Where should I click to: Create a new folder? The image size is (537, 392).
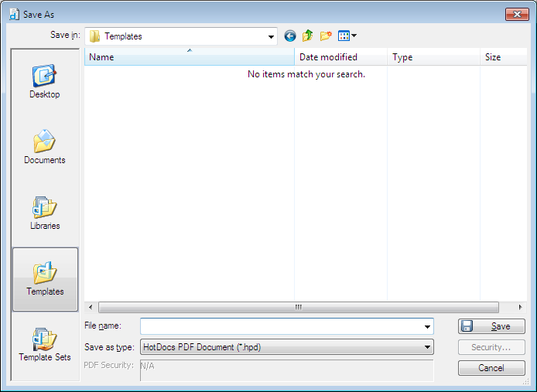coord(326,36)
